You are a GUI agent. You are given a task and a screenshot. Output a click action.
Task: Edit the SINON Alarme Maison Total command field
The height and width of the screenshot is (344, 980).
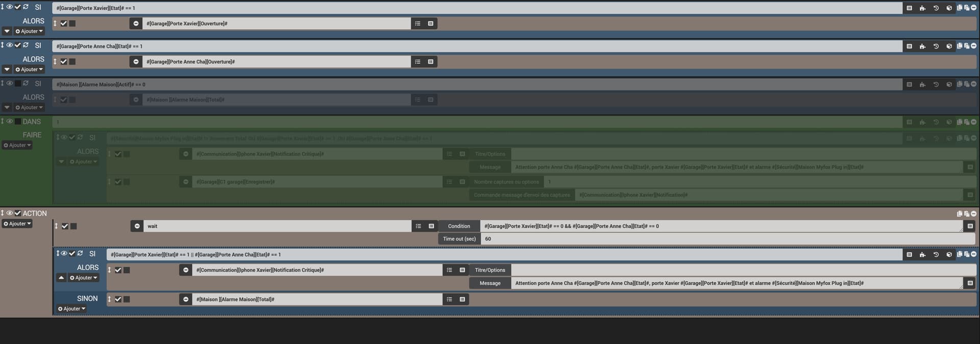(317, 300)
